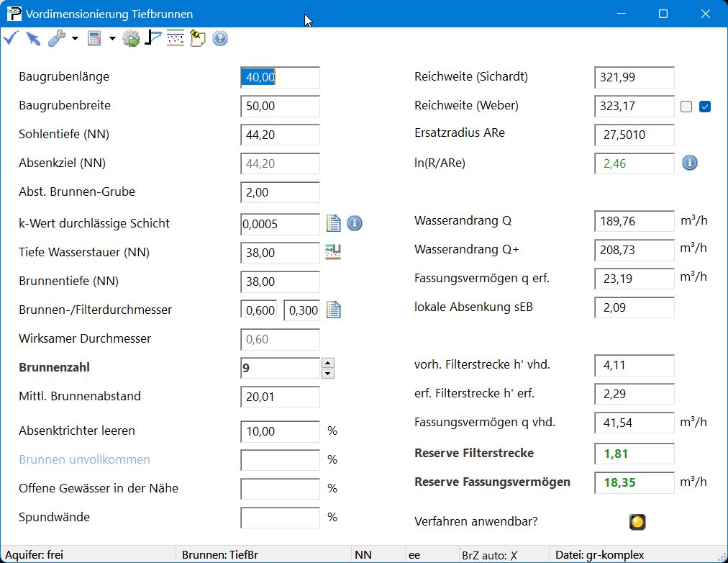Expand the dropdown arrow beside the calculator
The width and height of the screenshot is (728, 563).
tap(112, 39)
